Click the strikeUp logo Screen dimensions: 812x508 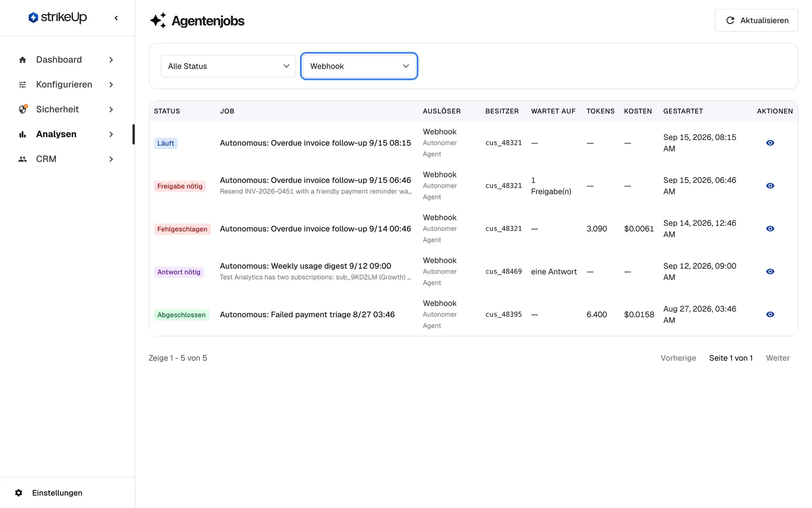(57, 17)
